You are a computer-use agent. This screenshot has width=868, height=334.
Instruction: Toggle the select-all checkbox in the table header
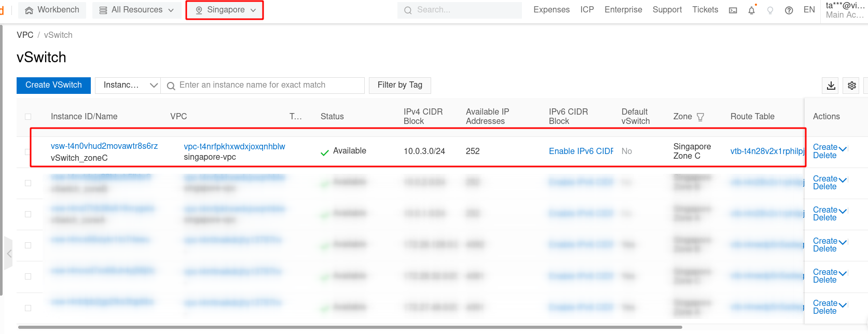[x=28, y=117]
